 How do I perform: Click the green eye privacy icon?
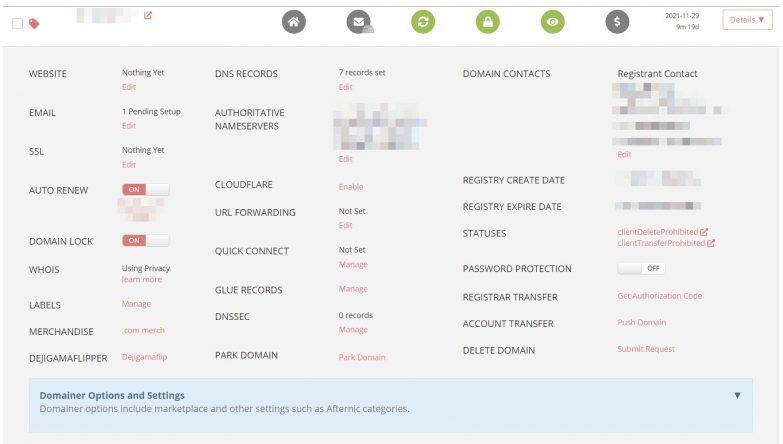pyautogui.click(x=552, y=22)
